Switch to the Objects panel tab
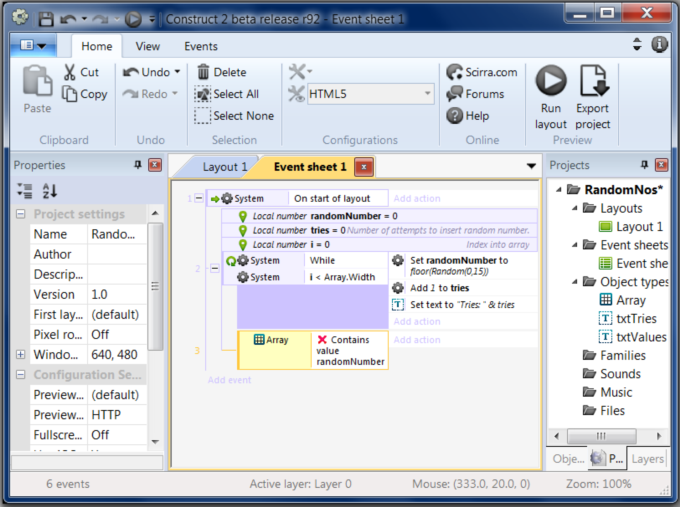 (568, 459)
